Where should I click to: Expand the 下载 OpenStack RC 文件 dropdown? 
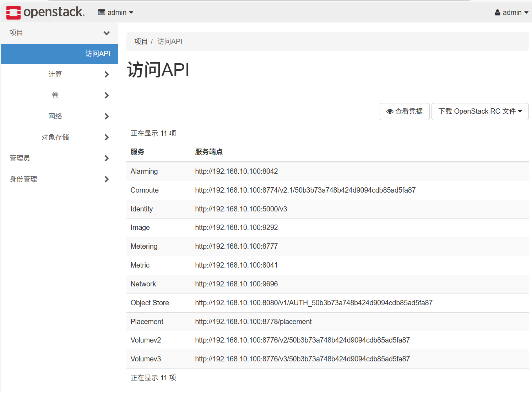[x=480, y=111]
